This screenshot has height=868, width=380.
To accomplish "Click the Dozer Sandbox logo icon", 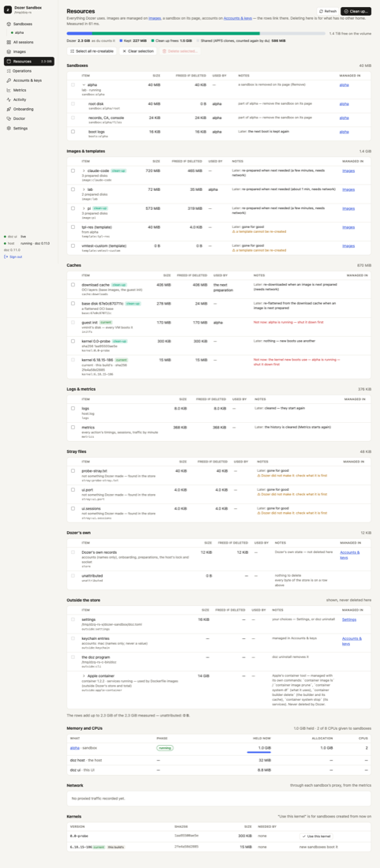I will point(8,9).
